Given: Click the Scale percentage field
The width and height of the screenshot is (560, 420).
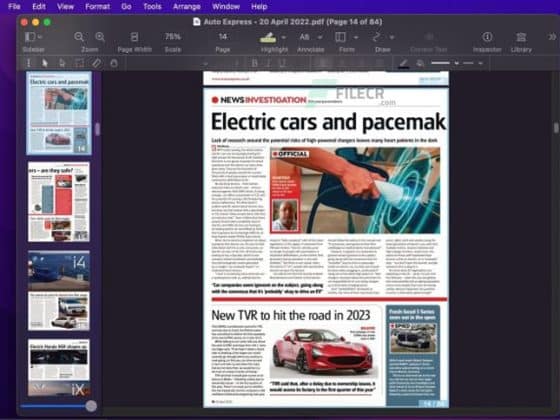Looking at the screenshot, I should point(172,37).
